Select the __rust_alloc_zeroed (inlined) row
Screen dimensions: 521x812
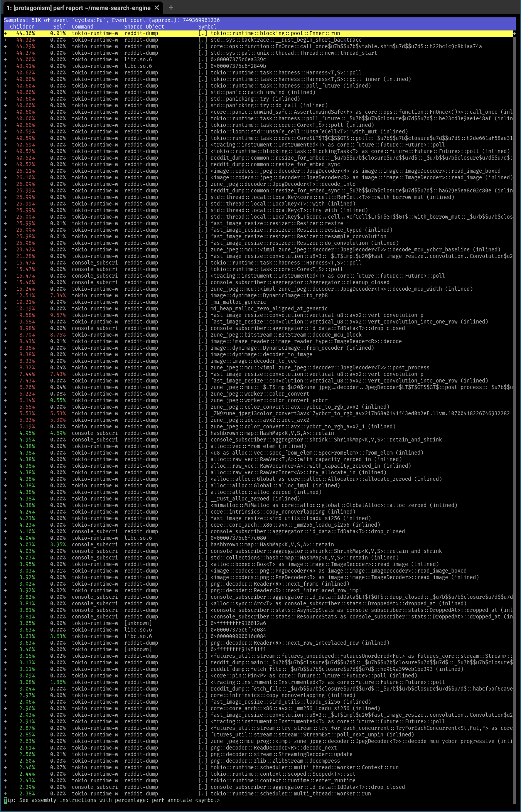(x=258, y=499)
